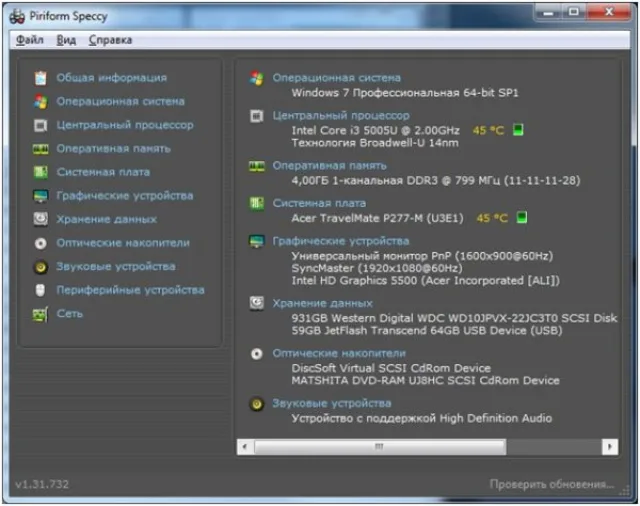The width and height of the screenshot is (640, 506).
Task: Click the Windows flag icon in summary panel
Action: [x=257, y=78]
